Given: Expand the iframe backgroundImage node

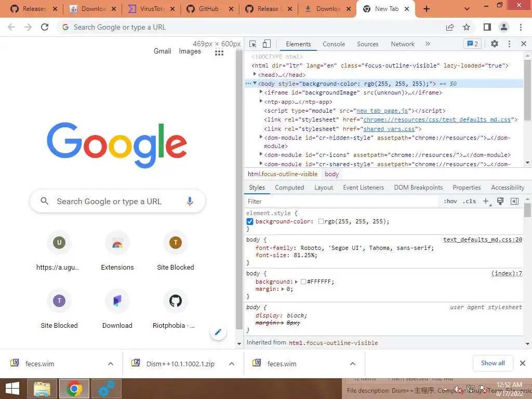Looking at the screenshot, I should pyautogui.click(x=261, y=92).
